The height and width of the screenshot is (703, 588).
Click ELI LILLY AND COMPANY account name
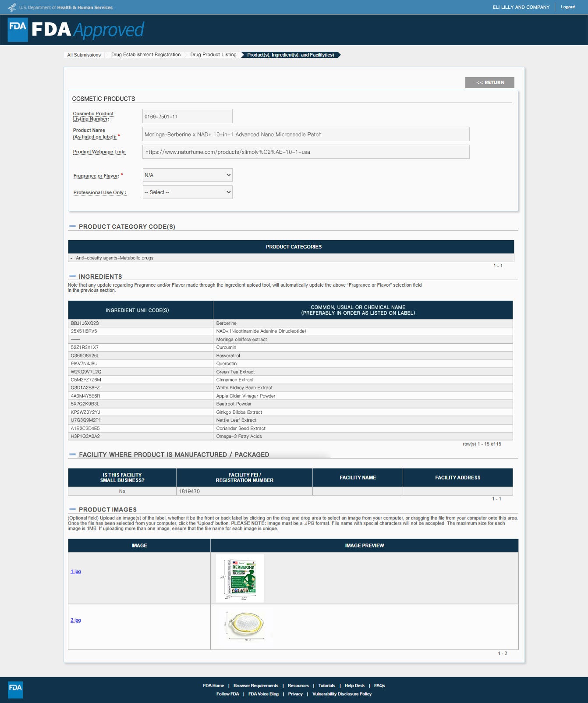(521, 7)
